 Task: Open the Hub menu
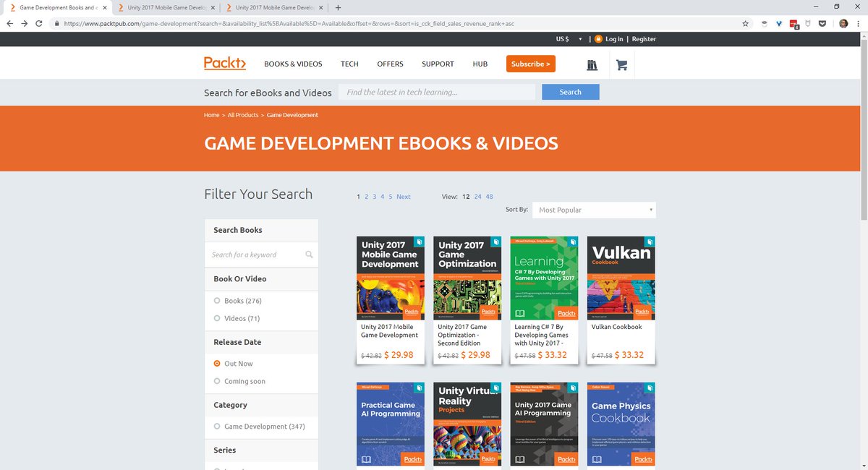(480, 64)
